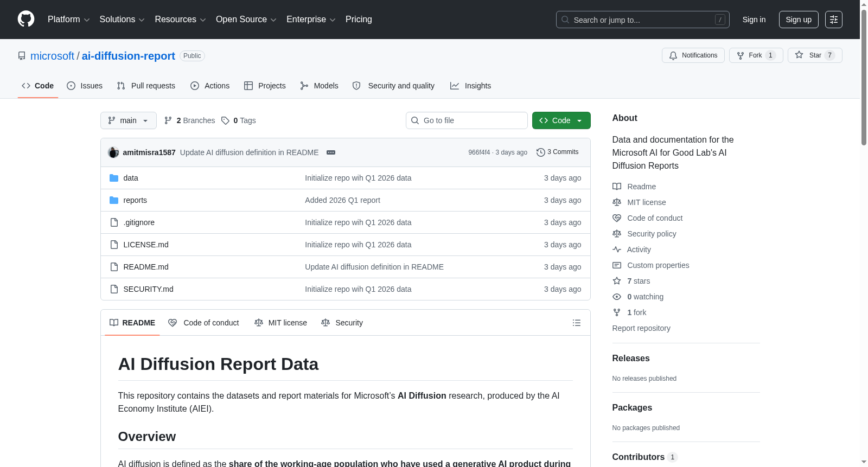Click the README.md file icon
Screen dimensions: 868x467
click(114, 267)
